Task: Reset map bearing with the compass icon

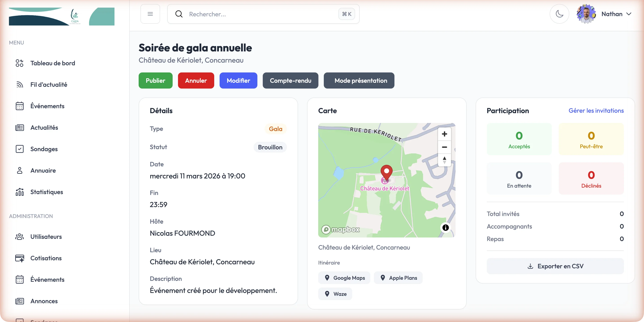Action: pyautogui.click(x=444, y=160)
